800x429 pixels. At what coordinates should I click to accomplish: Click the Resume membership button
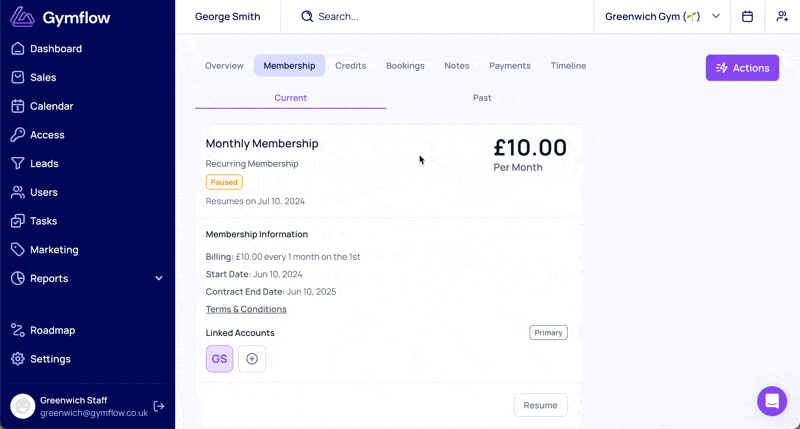[540, 405]
